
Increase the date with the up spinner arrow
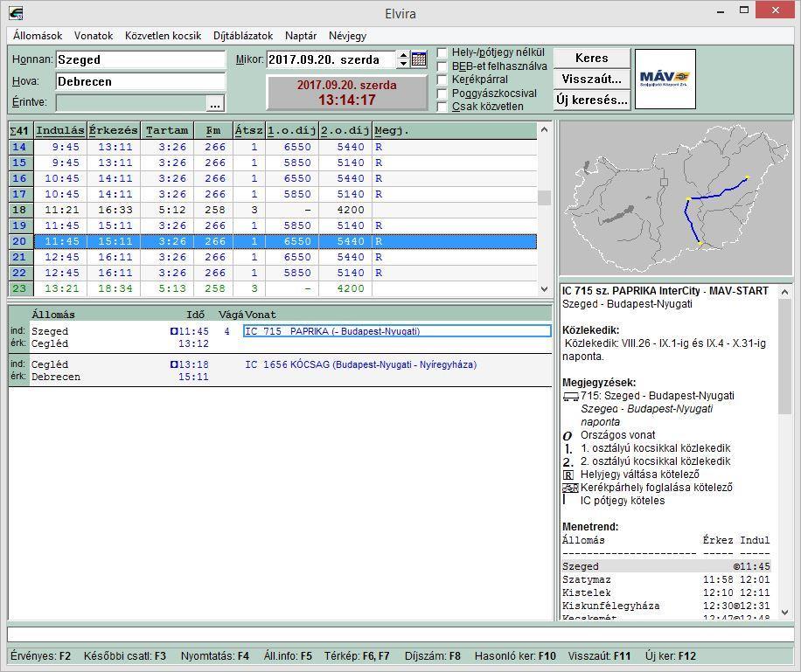pos(404,55)
